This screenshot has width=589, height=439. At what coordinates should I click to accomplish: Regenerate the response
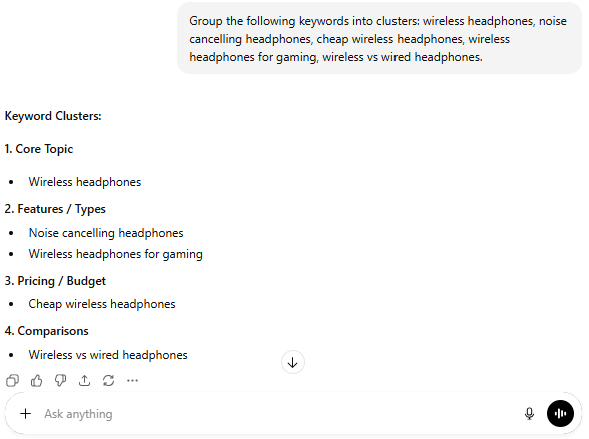click(109, 381)
